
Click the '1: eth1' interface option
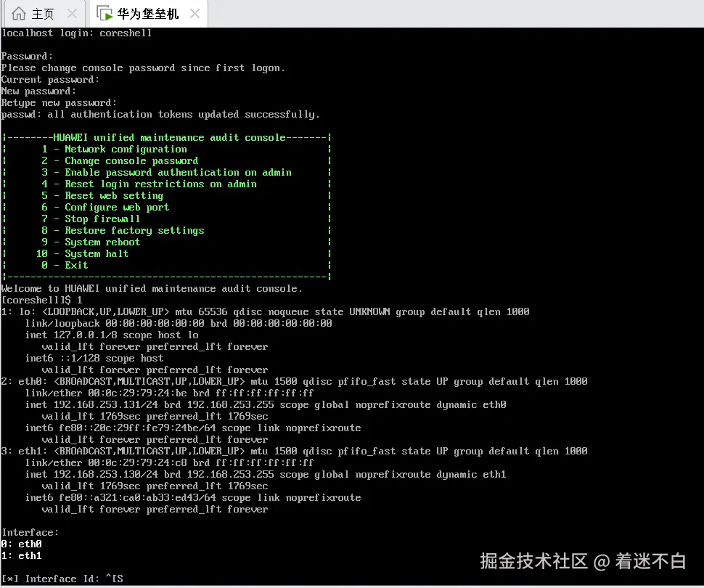coord(22,556)
